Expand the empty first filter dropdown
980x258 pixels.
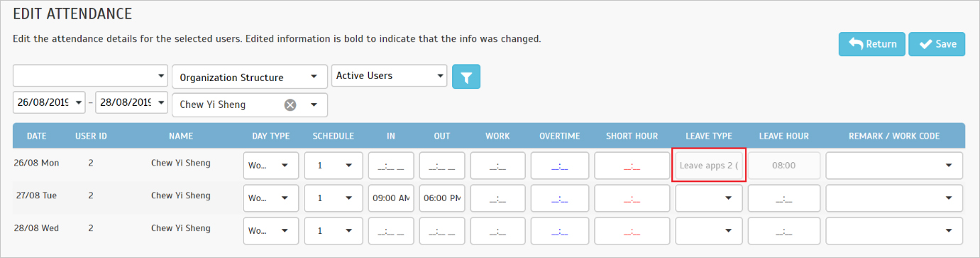tap(90, 75)
